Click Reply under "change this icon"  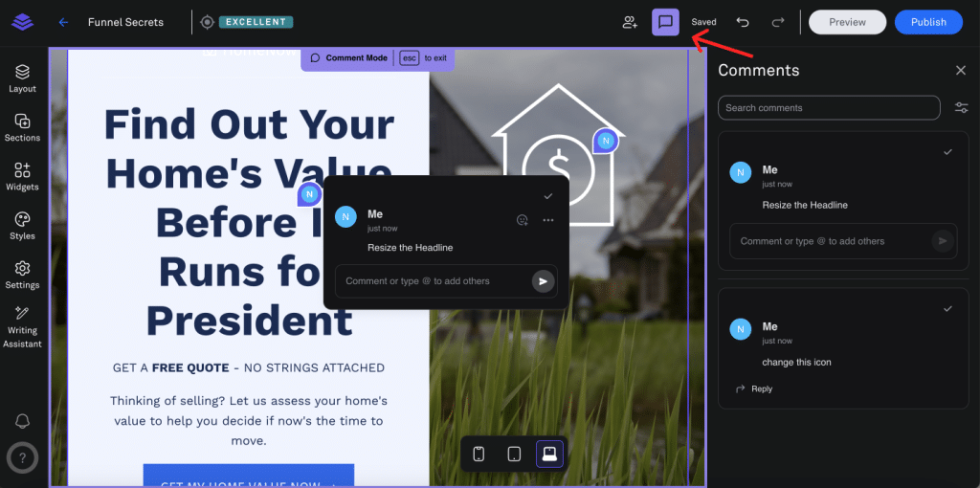(754, 389)
